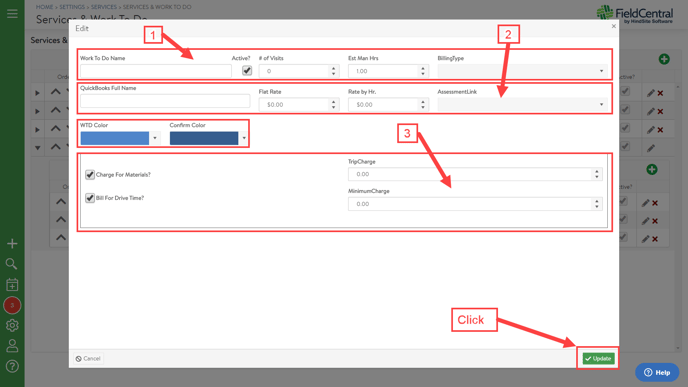Go to SERVICES breadcrumb link
Viewport: 688px width, 387px height.
(x=104, y=7)
